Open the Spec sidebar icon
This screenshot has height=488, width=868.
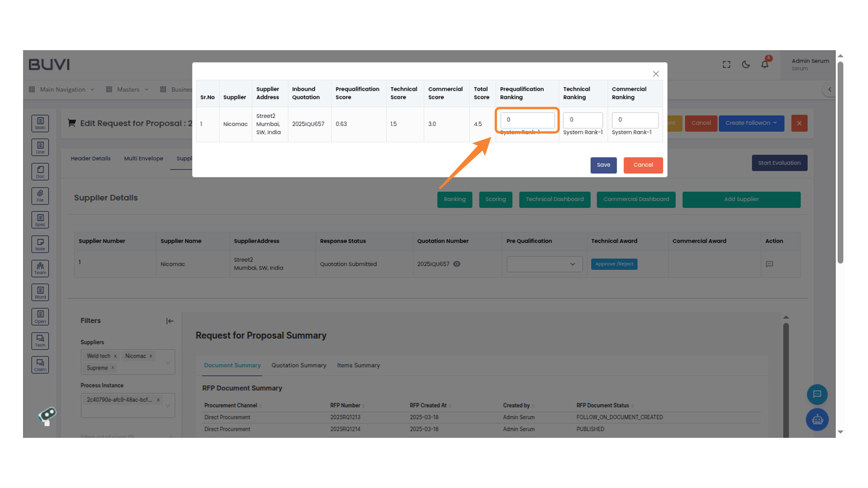pos(40,220)
